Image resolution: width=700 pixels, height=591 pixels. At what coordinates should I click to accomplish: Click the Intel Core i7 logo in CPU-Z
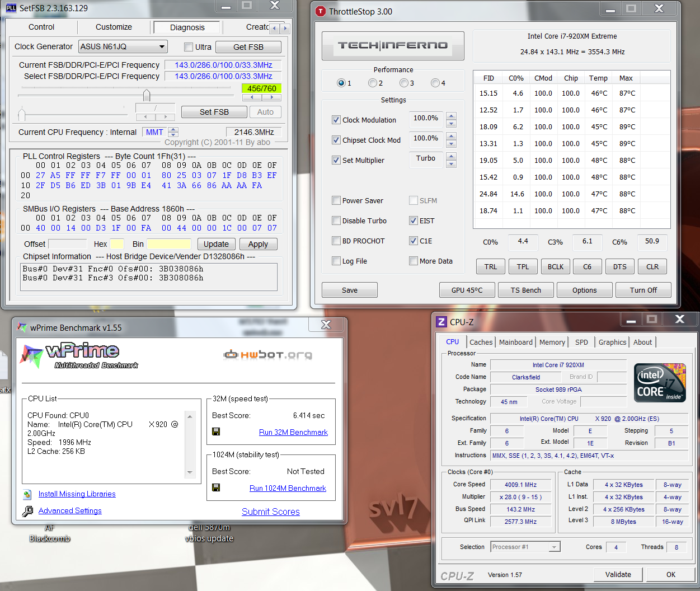pyautogui.click(x=660, y=383)
